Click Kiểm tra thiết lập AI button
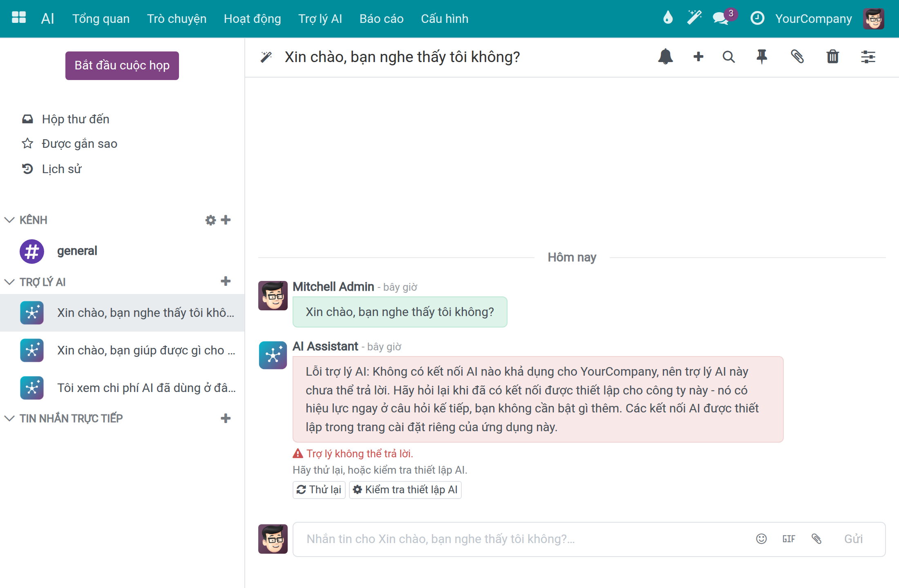This screenshot has height=588, width=899. pos(405,490)
